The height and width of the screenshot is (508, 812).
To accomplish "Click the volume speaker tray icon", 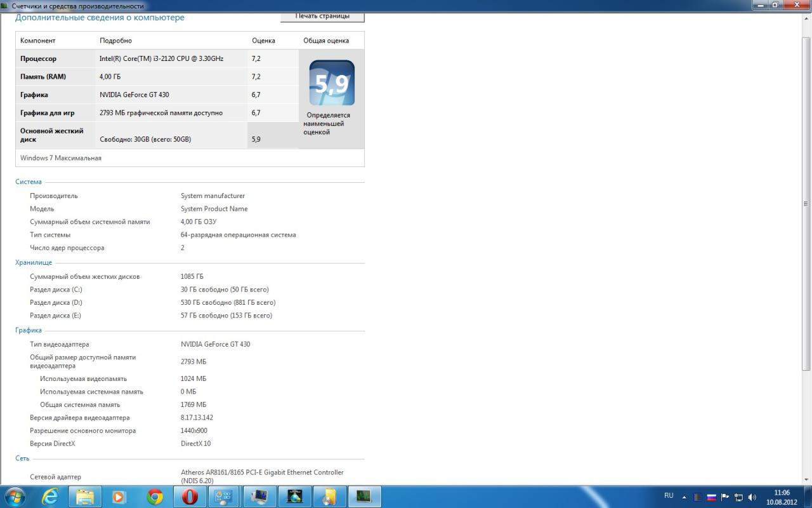I will point(752,497).
